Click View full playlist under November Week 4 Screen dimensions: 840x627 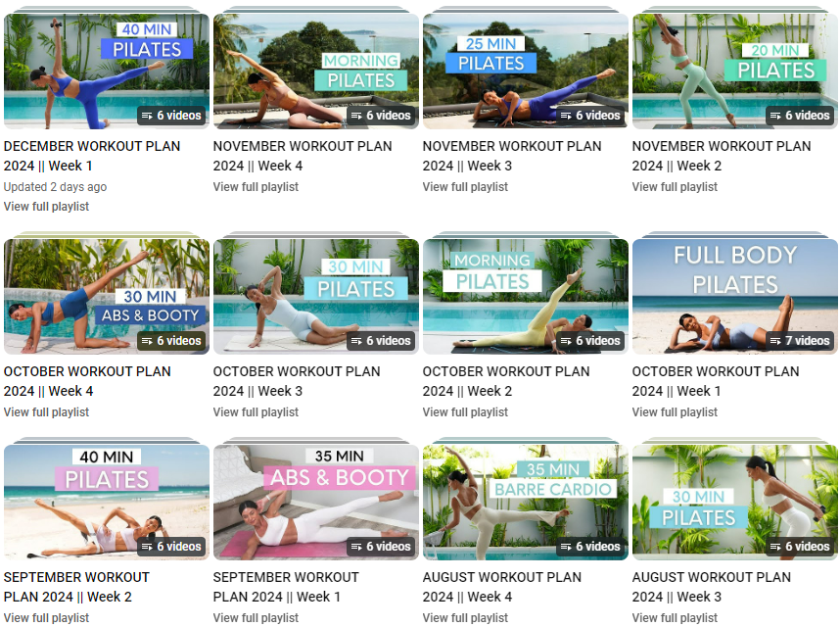[x=256, y=187]
